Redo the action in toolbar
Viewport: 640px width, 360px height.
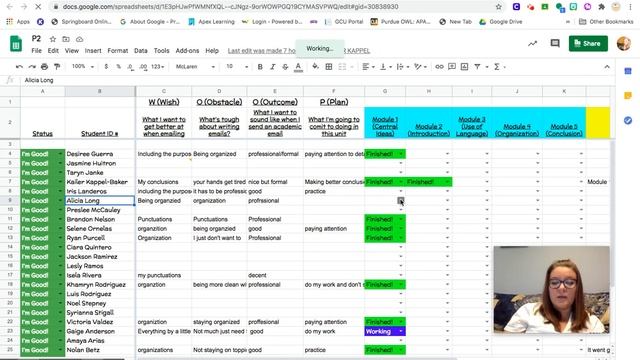(32, 67)
